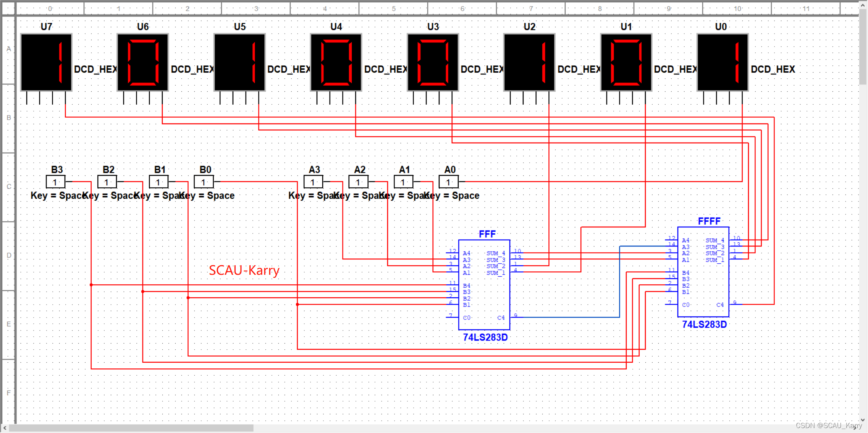The width and height of the screenshot is (868, 433).
Task: Select the FFF 74LS283D adder chip
Action: (484, 285)
